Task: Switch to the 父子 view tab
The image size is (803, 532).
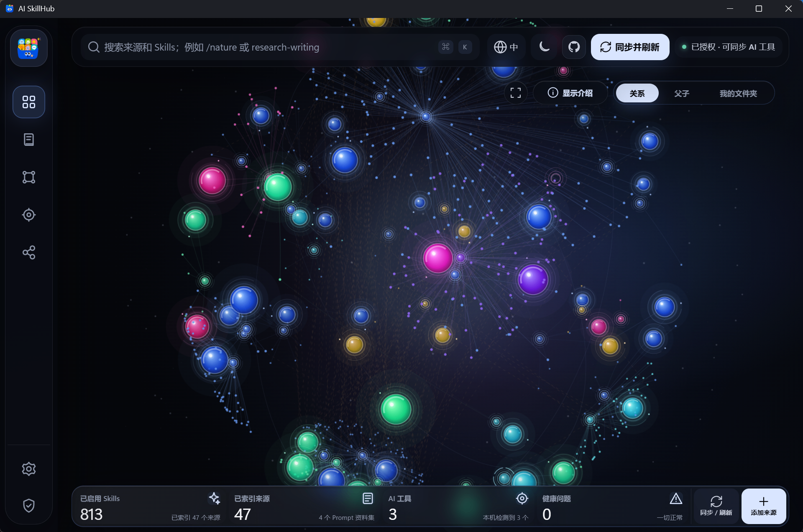Action: (x=681, y=93)
